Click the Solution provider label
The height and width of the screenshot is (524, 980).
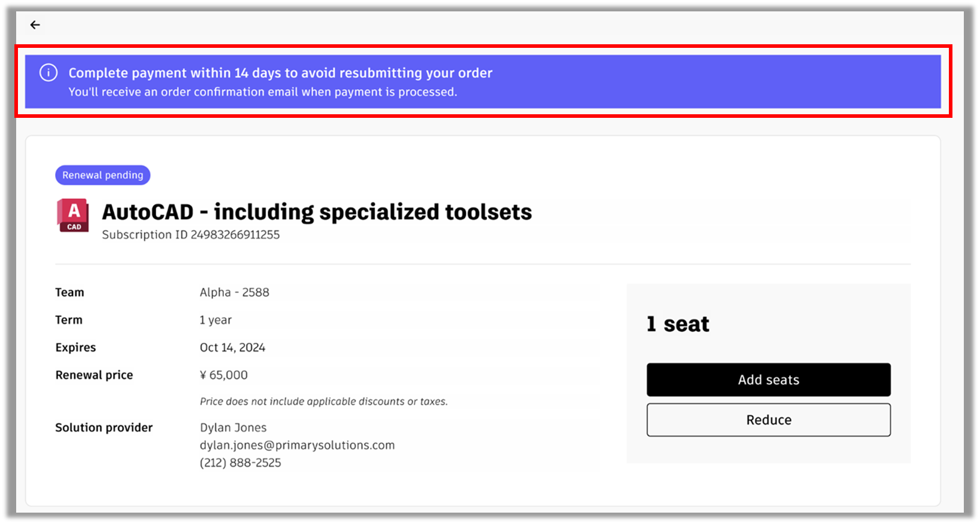104,428
